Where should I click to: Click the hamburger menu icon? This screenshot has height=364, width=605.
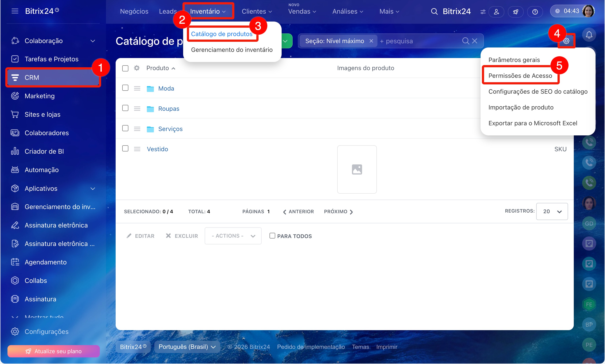click(15, 11)
